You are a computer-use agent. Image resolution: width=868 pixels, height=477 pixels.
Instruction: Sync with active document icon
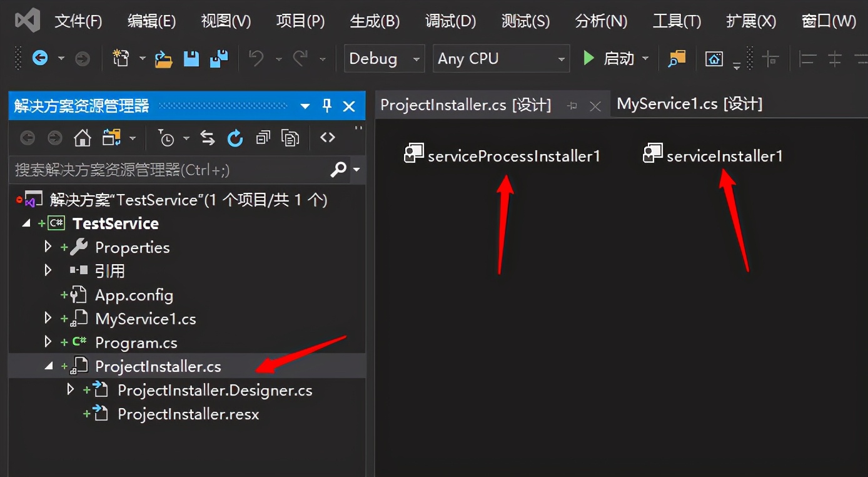208,138
